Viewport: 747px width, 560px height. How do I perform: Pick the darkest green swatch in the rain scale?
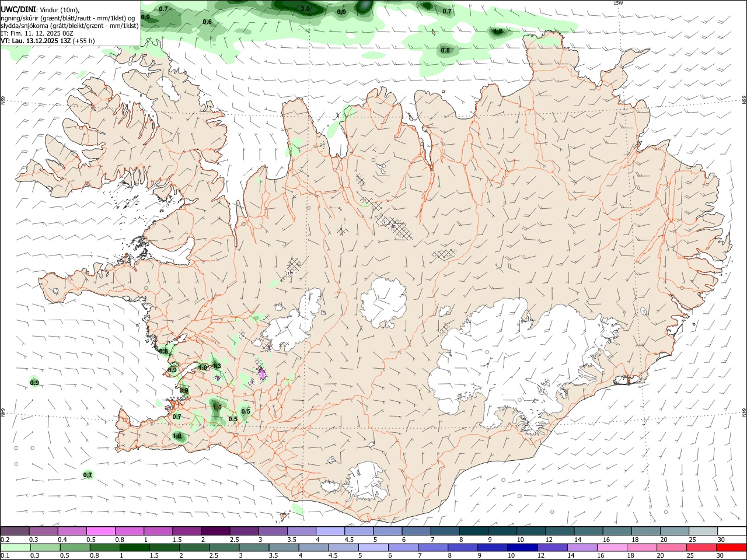pos(134,547)
